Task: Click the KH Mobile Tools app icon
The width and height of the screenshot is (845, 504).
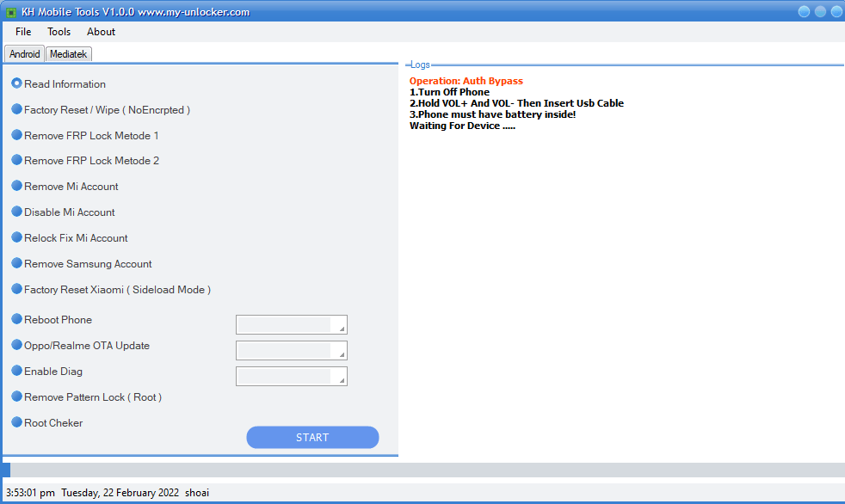Action: (x=11, y=12)
